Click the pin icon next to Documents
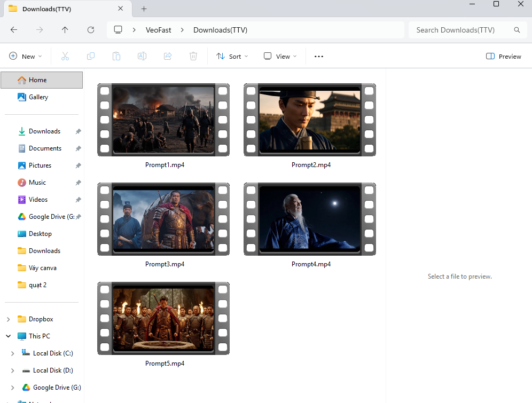The height and width of the screenshot is (403, 532). (x=79, y=148)
